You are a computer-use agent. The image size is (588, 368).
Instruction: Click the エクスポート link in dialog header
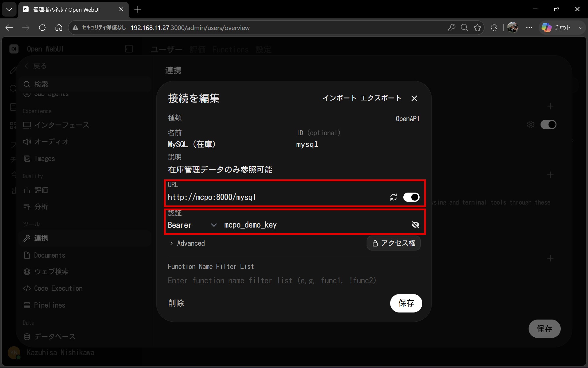pos(381,98)
